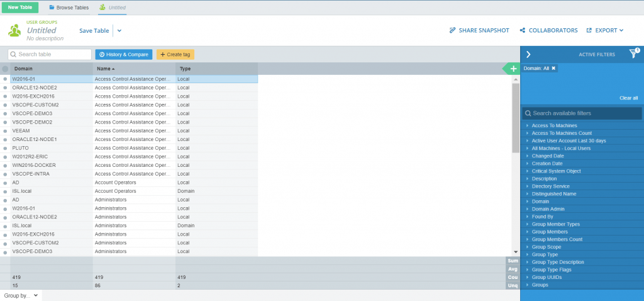The image size is (644, 301).
Task: Click the table vertical scrollbar thumb
Action: pos(516,118)
